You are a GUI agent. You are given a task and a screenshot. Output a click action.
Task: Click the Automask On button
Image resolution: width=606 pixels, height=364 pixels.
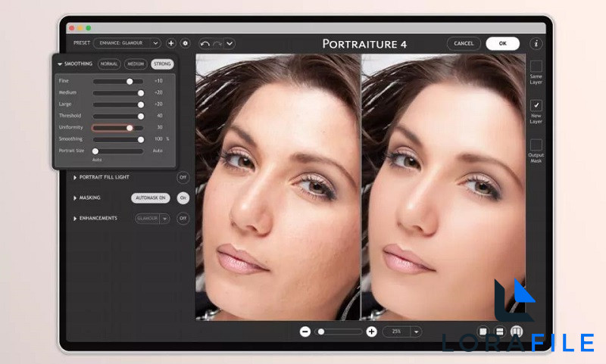[150, 198]
